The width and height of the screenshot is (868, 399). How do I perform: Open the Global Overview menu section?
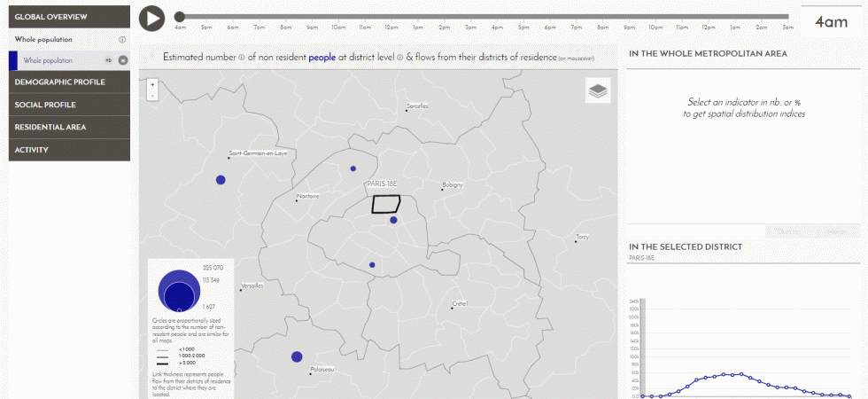69,17
